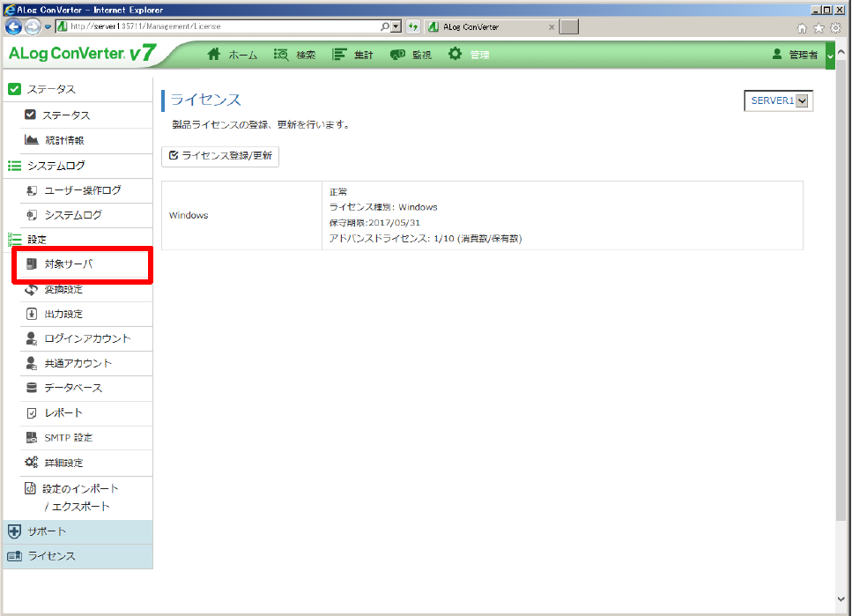The image size is (852, 616).
Task: Click the 管理 gear icon in navbar
Action: coord(455,55)
